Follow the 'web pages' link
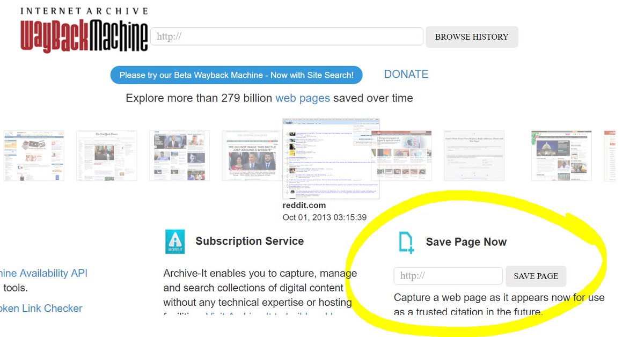 [x=303, y=98]
